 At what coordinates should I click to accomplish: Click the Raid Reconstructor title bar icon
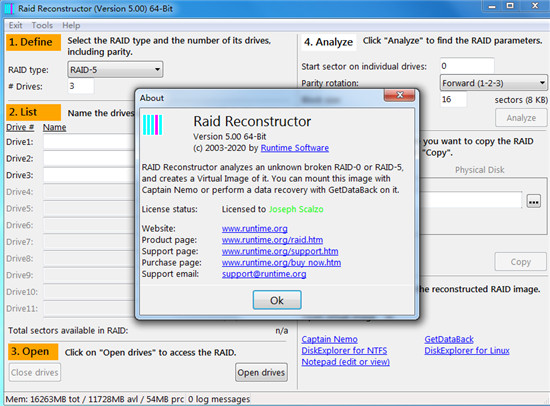click(x=9, y=8)
